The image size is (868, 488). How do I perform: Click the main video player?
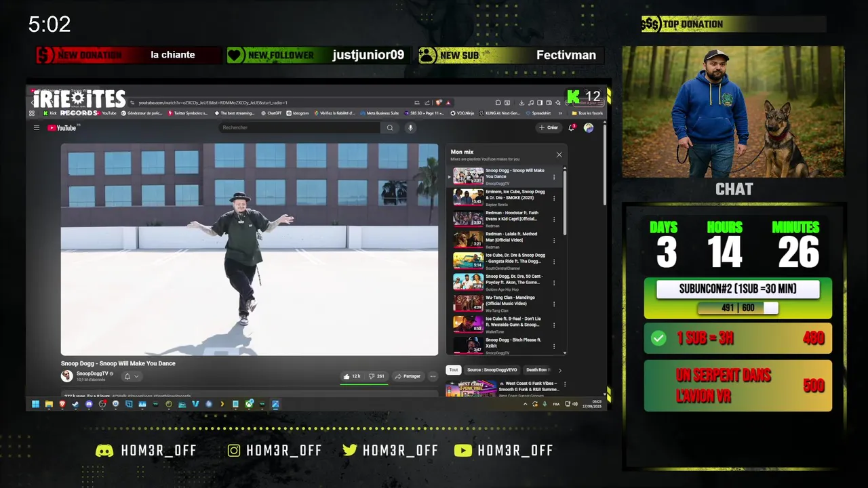pos(250,249)
